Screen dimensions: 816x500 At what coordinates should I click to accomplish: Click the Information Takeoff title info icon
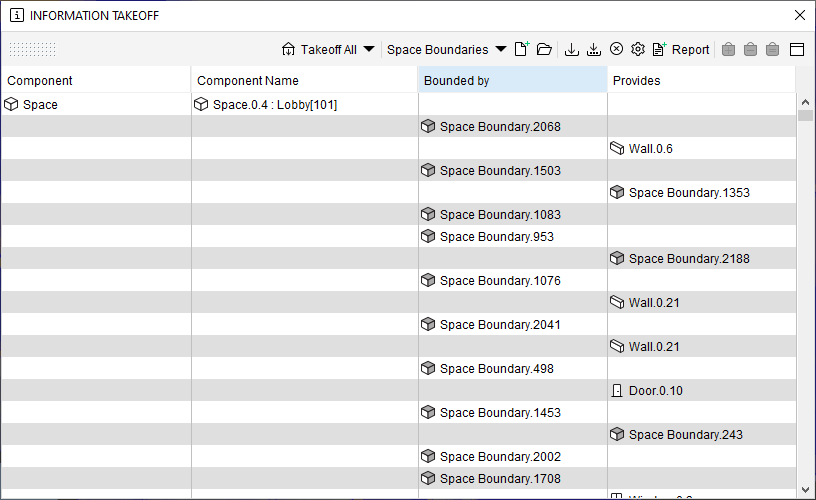tap(17, 15)
